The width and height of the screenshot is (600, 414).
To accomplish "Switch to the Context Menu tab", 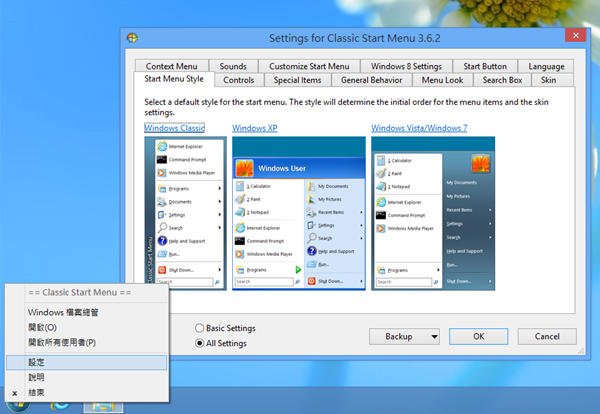I will [x=172, y=66].
